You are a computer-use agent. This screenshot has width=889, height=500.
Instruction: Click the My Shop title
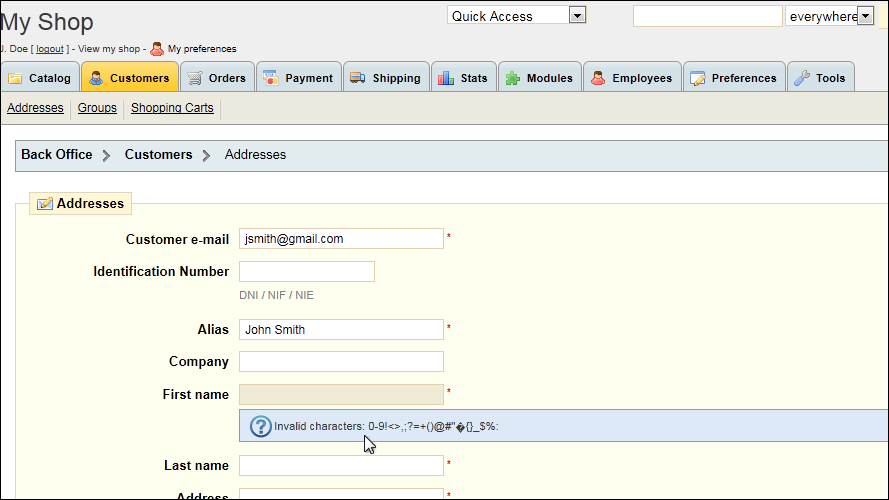pos(46,22)
